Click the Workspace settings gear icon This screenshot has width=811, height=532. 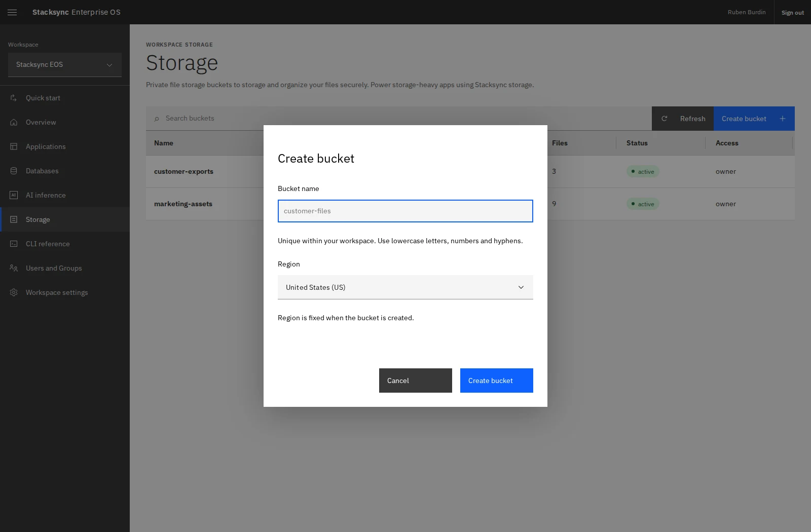pos(14,292)
